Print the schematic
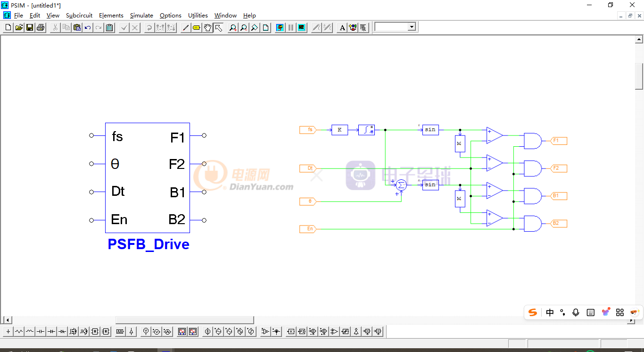This screenshot has height=352, width=644. 41,28
